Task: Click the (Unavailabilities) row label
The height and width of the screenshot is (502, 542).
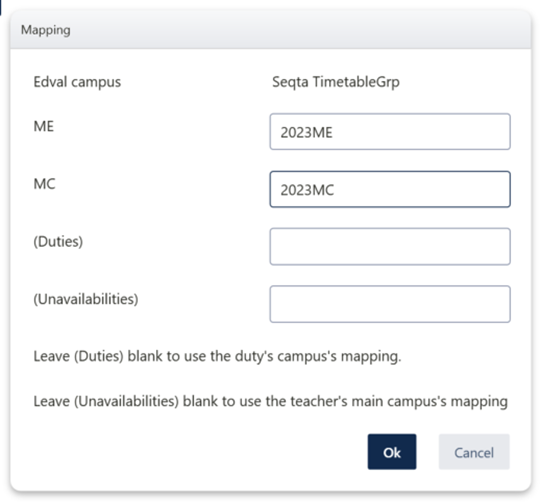Action: (86, 299)
